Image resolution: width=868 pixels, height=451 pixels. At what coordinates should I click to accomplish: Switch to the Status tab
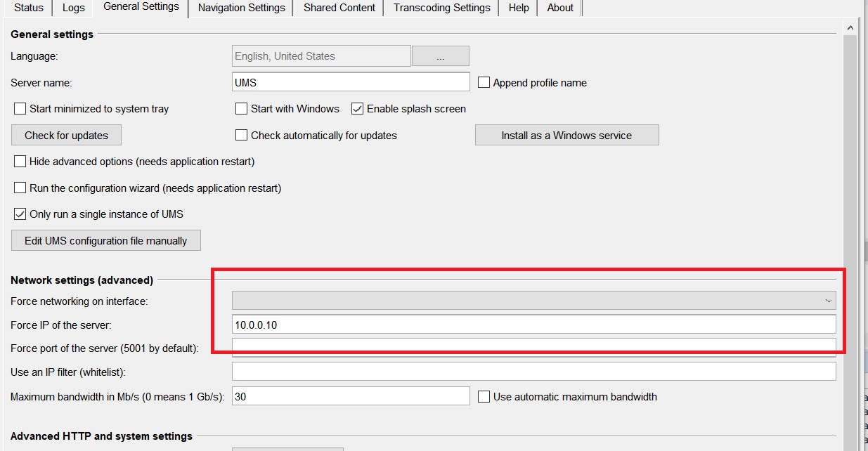(27, 8)
